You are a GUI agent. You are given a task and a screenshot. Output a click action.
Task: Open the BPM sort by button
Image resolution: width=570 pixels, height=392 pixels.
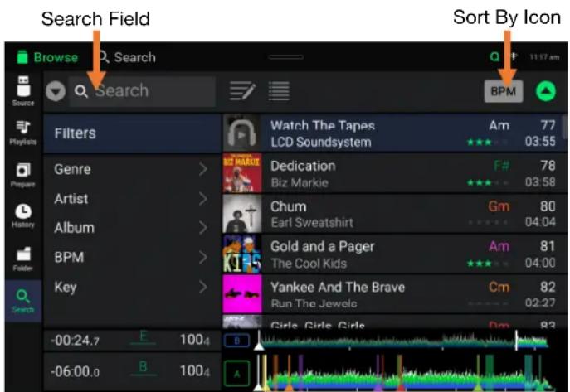coord(504,91)
